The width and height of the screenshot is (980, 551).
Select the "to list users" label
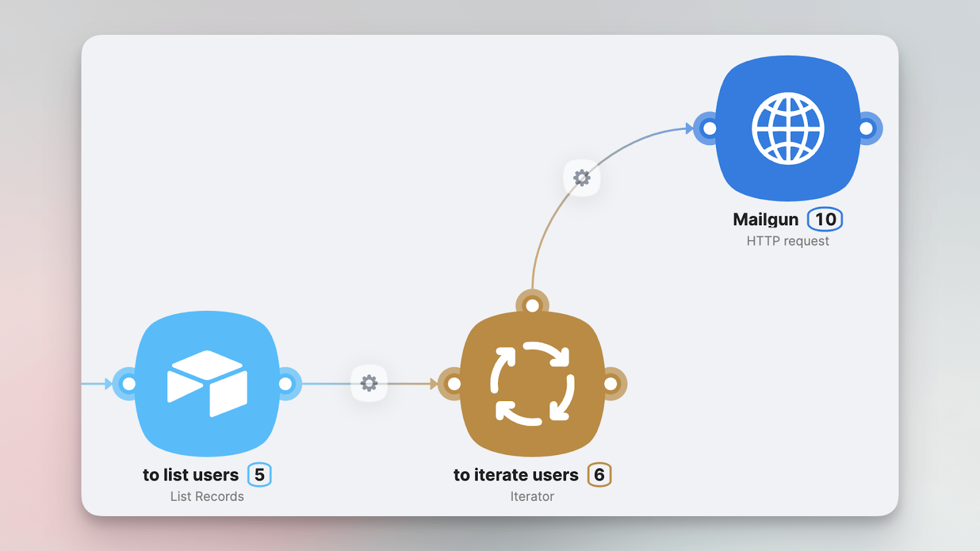click(190, 475)
